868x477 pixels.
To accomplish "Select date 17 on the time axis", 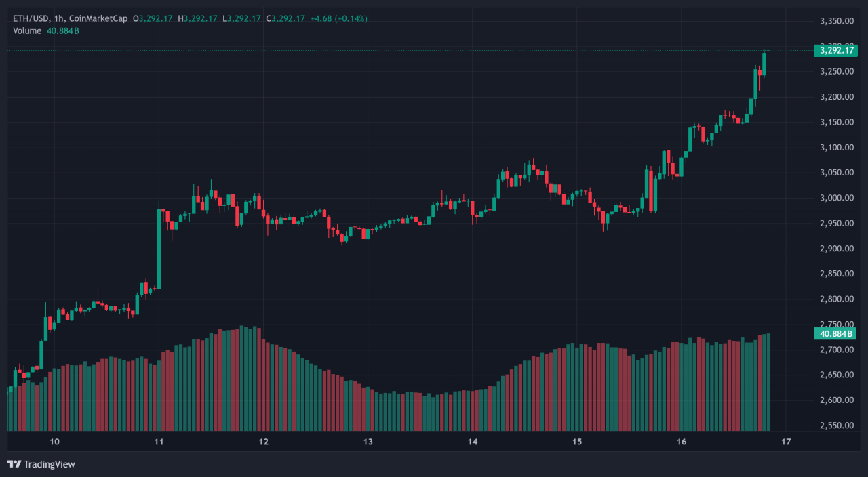I will (x=786, y=442).
